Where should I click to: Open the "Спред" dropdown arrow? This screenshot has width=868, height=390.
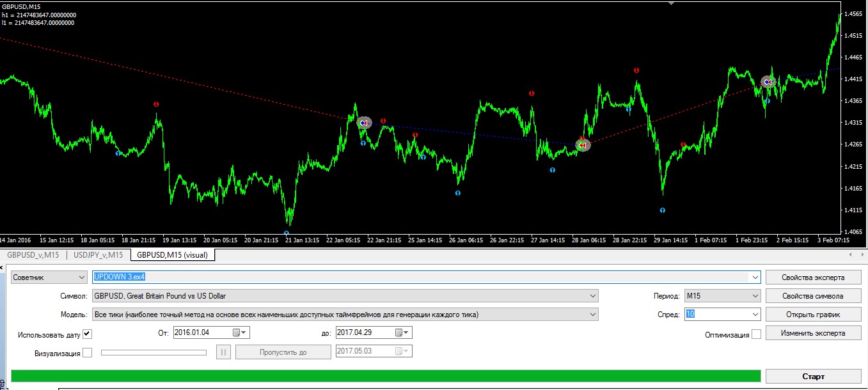[755, 315]
